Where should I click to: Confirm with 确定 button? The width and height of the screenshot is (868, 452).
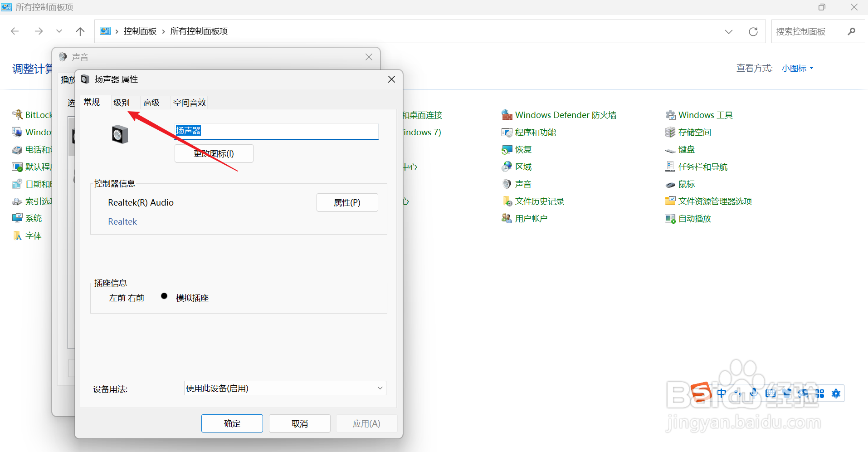point(232,423)
